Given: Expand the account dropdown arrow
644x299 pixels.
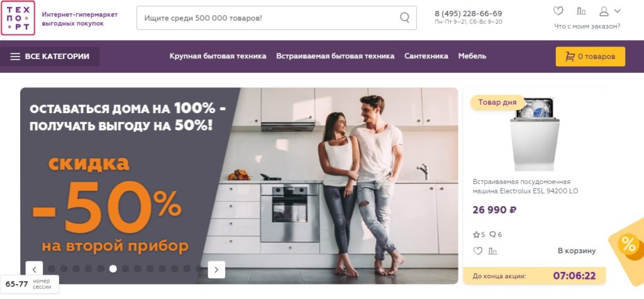Looking at the screenshot, I should pos(617,11).
